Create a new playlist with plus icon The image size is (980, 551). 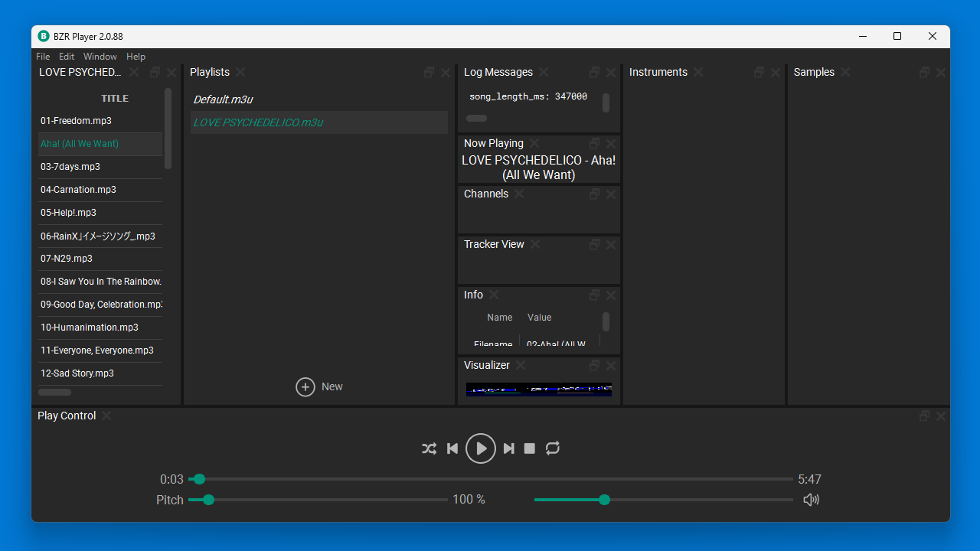pos(305,387)
